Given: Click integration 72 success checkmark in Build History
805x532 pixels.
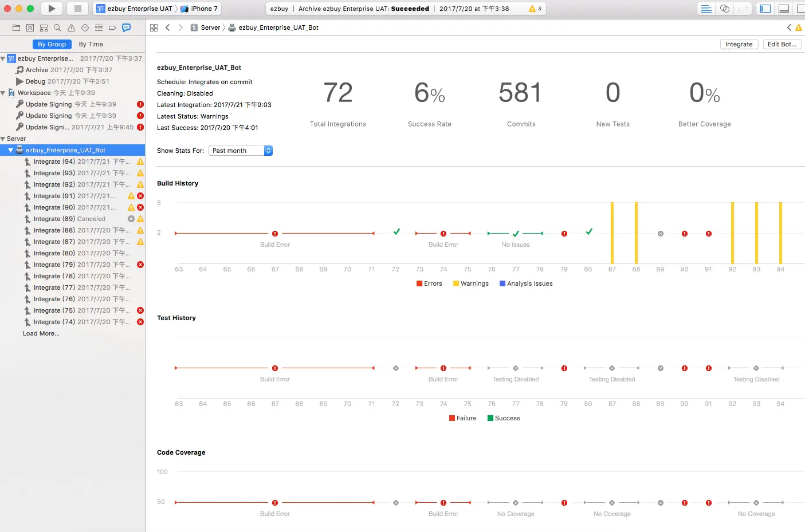Looking at the screenshot, I should click(x=396, y=232).
